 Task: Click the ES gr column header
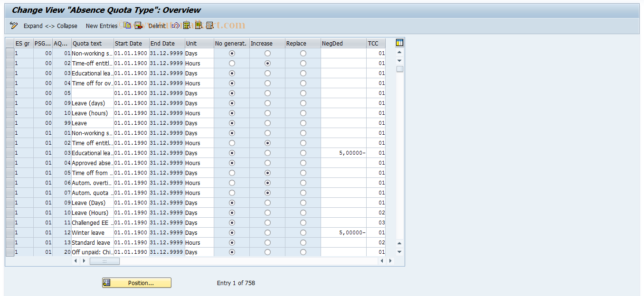coord(24,43)
